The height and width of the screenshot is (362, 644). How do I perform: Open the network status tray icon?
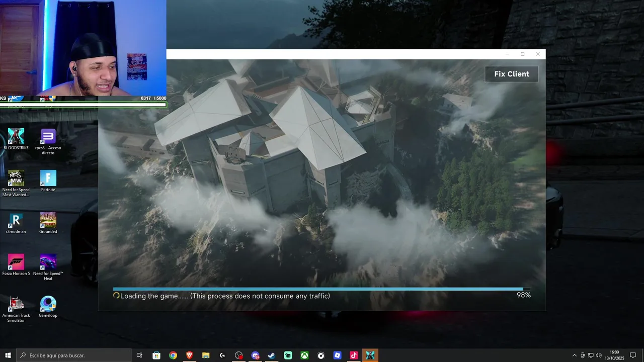(x=591, y=355)
